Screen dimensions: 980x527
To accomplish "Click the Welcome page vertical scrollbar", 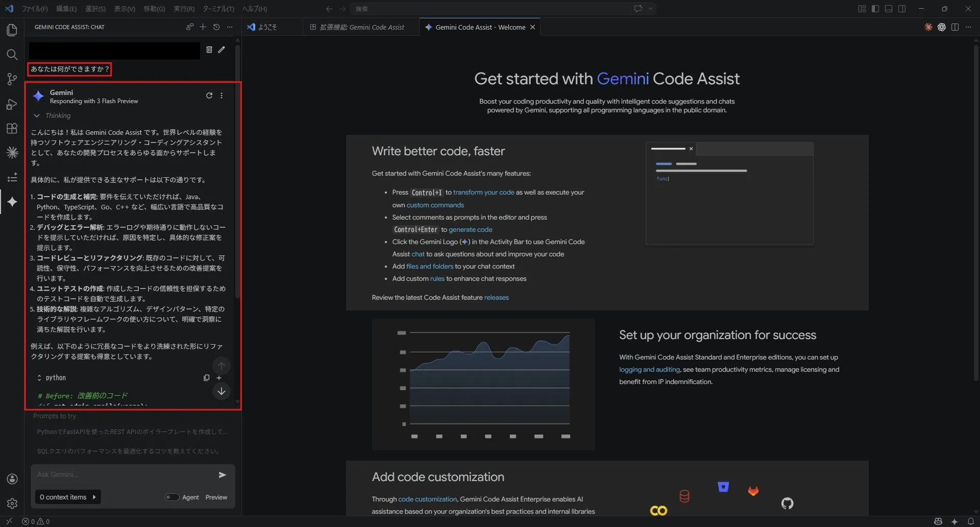I will point(976,212).
